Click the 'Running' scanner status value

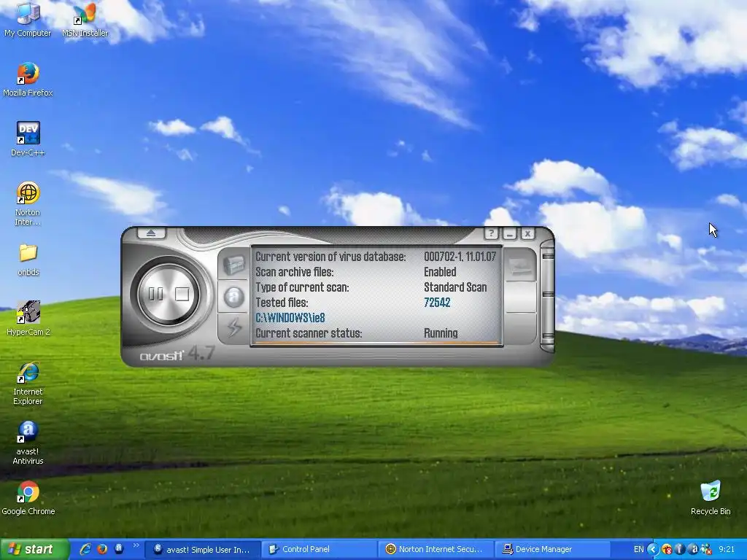click(x=441, y=332)
